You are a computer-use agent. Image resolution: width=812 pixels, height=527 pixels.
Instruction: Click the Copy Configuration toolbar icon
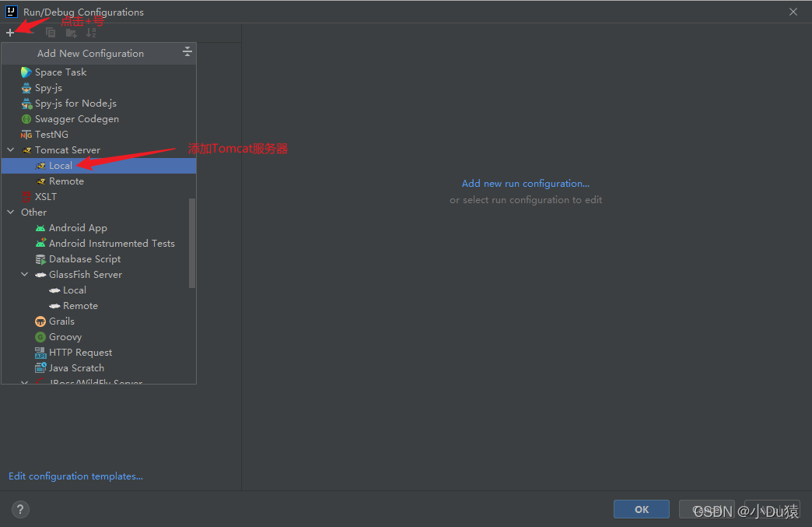(x=51, y=33)
